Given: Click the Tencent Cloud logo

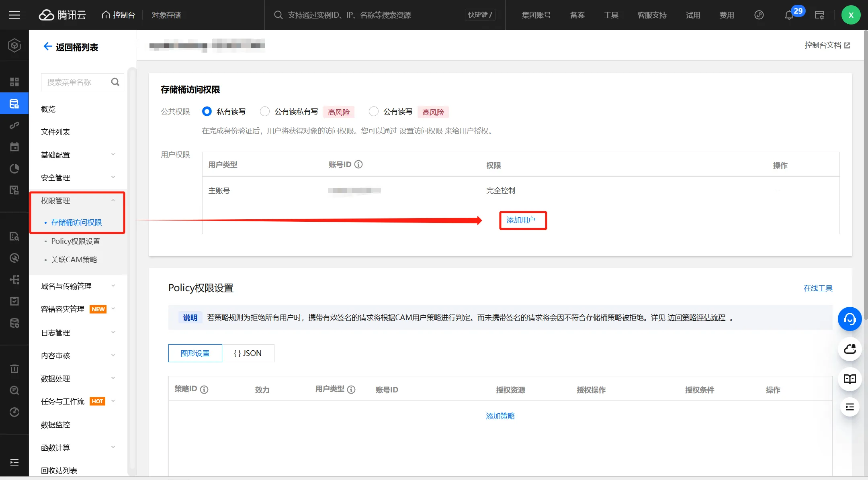Looking at the screenshot, I should click(62, 15).
